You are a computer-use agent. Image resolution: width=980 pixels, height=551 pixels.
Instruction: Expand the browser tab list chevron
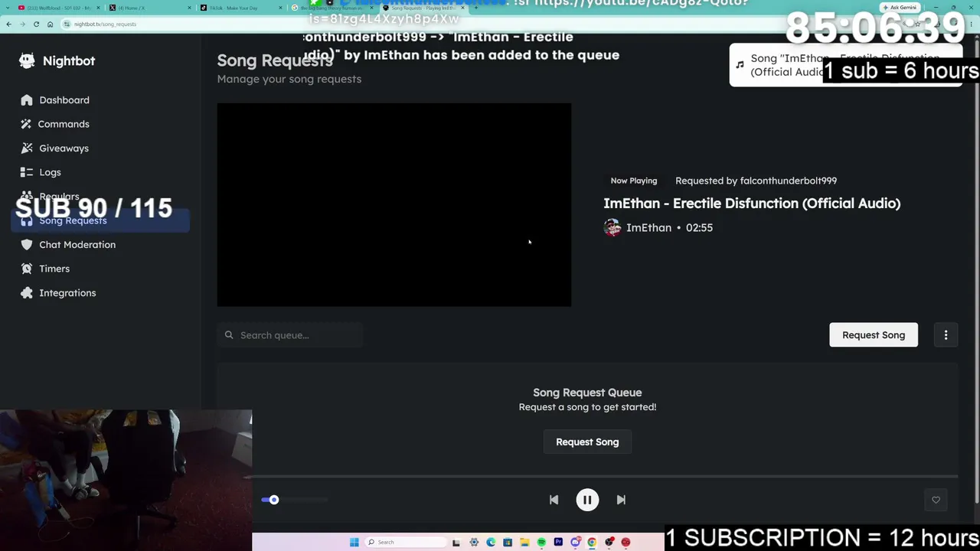tap(6, 8)
